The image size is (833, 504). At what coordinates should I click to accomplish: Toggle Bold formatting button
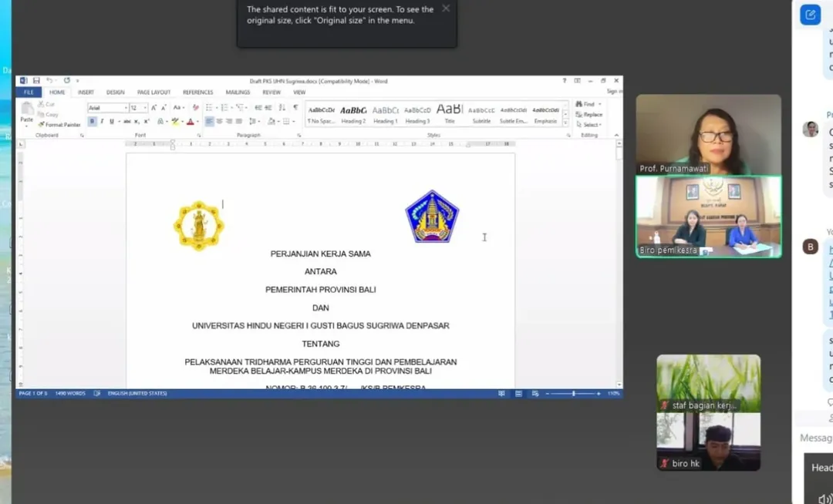93,122
